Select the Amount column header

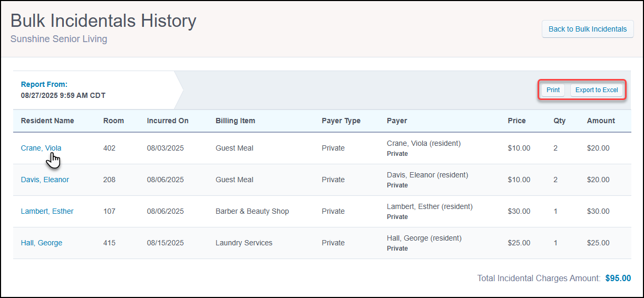601,121
